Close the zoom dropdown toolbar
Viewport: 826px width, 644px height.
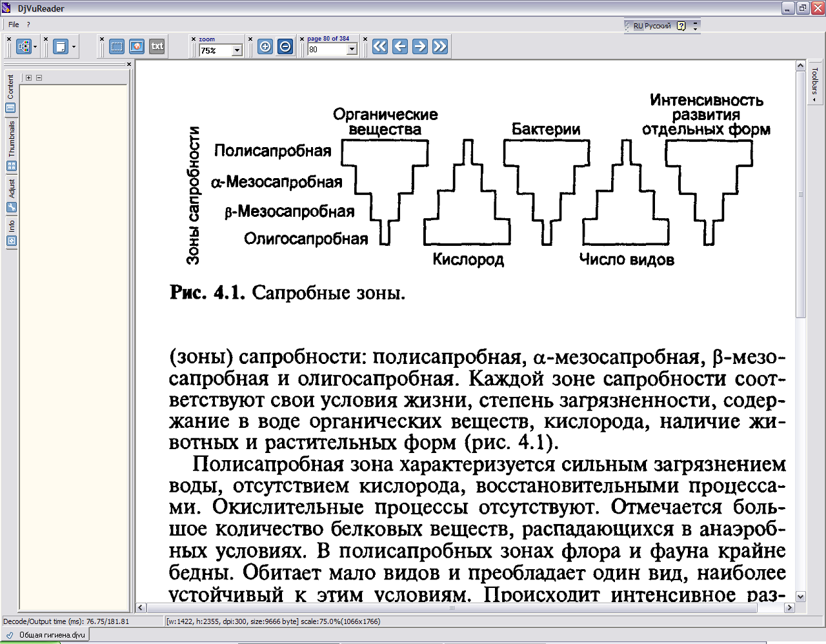pyautogui.click(x=194, y=39)
